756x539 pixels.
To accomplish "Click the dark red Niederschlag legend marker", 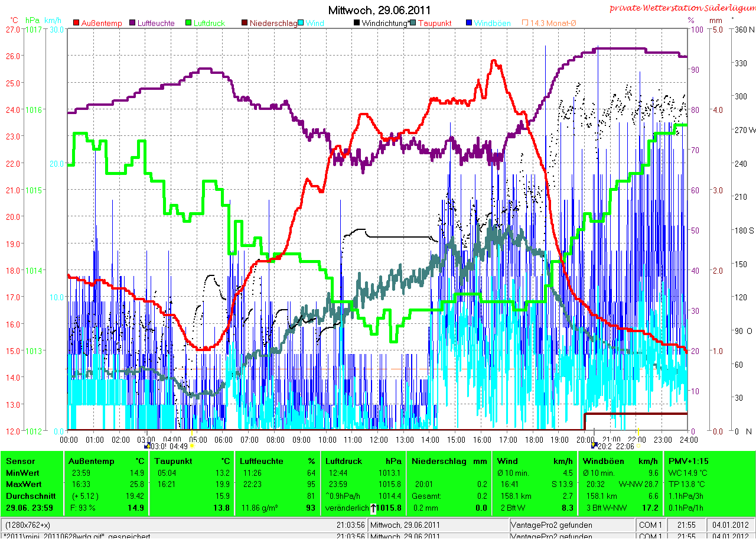I will point(244,23).
